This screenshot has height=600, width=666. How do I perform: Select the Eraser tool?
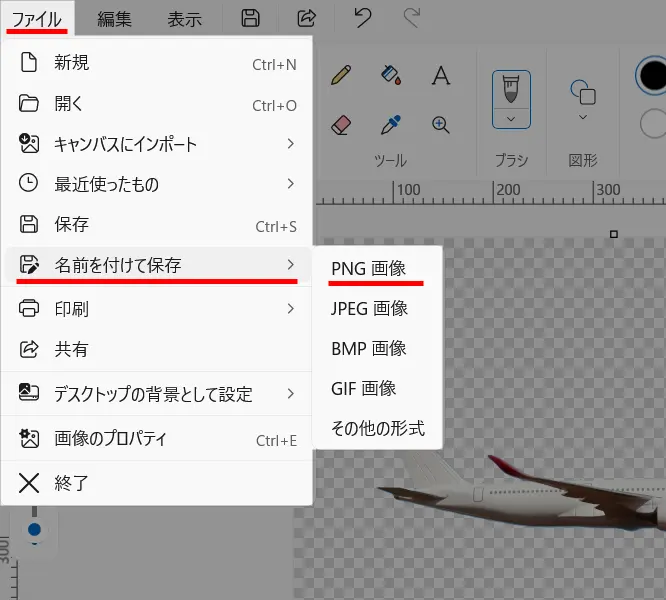coord(341,124)
